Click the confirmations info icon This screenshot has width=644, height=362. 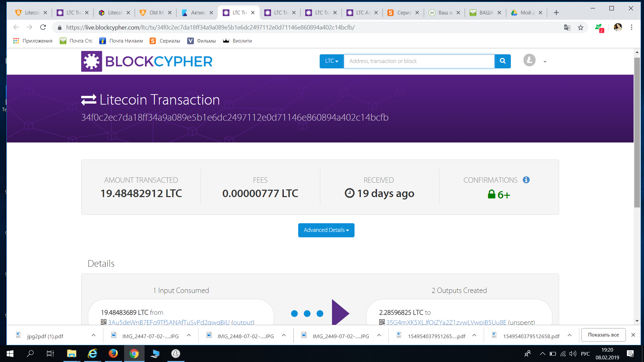(526, 180)
